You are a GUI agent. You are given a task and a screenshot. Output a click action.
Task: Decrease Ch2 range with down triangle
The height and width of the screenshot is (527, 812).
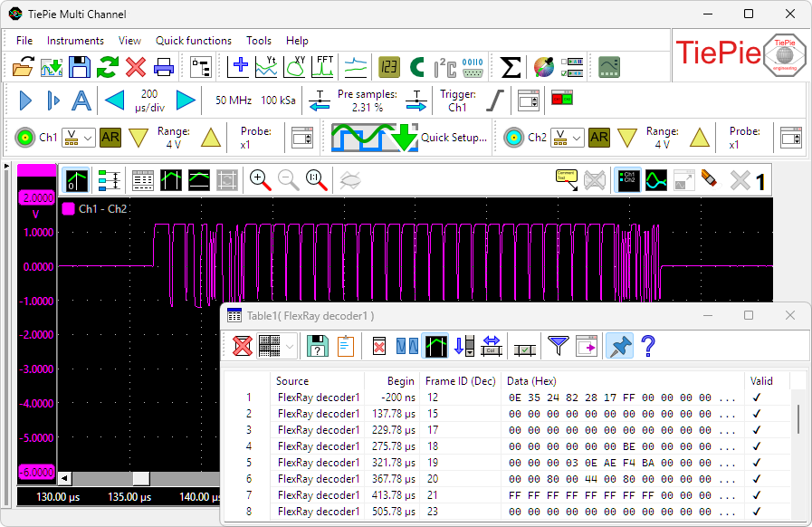tap(627, 138)
